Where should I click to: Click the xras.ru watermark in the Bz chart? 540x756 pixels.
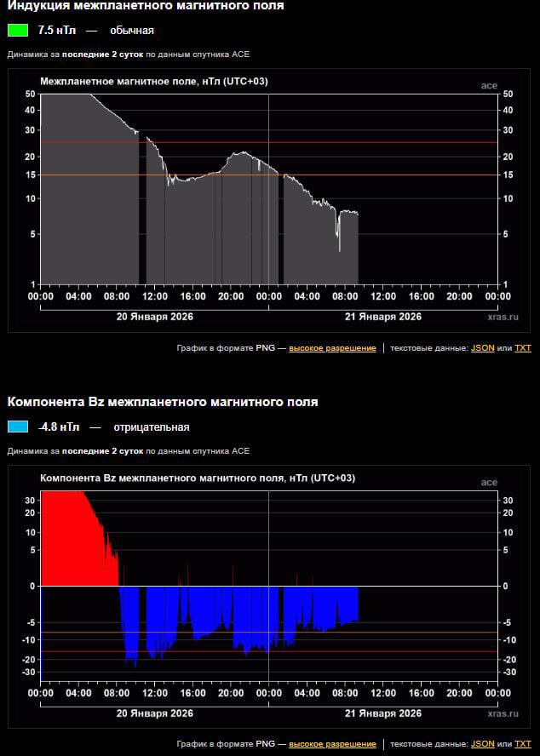tap(502, 713)
